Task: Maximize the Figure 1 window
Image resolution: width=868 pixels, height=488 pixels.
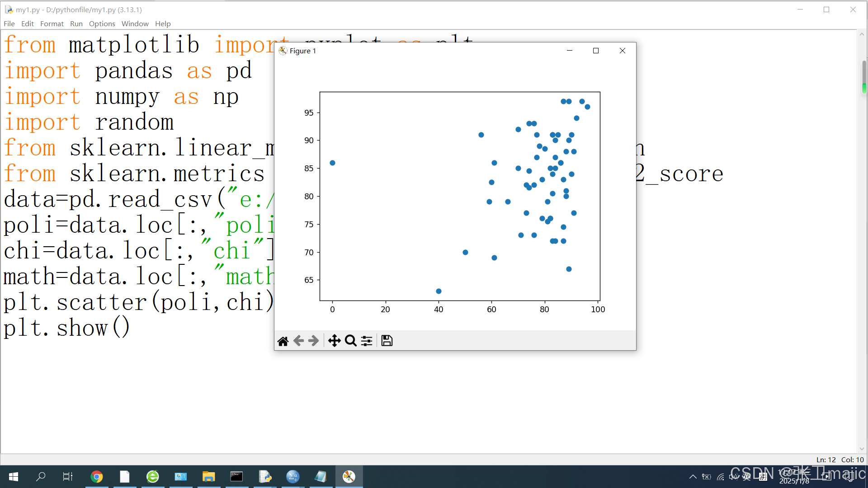Action: click(596, 51)
